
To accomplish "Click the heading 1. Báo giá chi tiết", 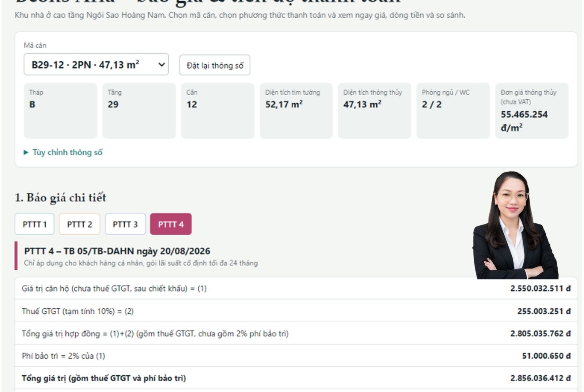I will point(60,197).
